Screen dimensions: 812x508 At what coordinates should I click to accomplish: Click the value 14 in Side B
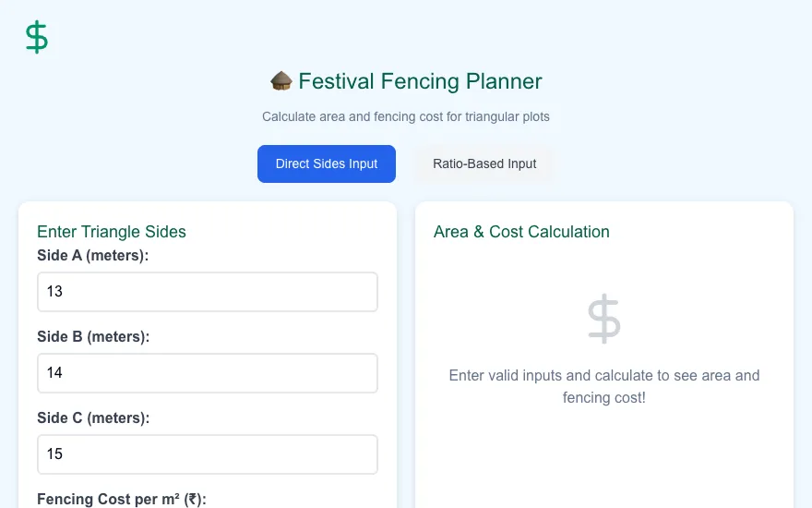(x=54, y=373)
